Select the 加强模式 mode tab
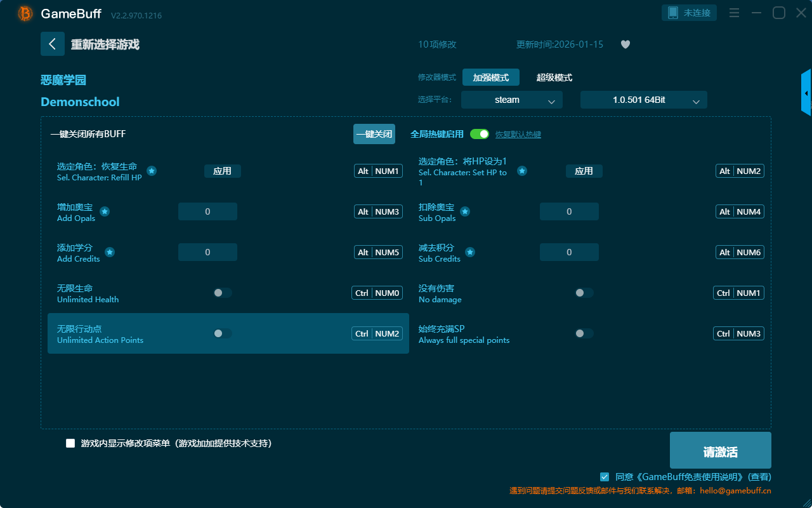Viewport: 812px width, 508px height. (490, 77)
